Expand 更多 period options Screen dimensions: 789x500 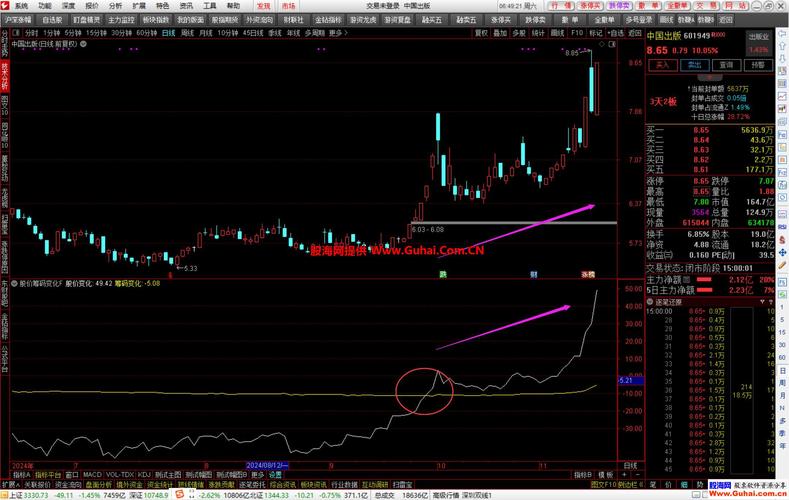click(x=338, y=33)
